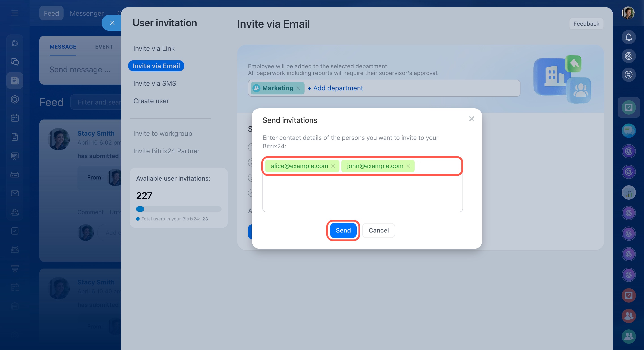
Task: Open the calendar icon in left sidebar
Action: [x=15, y=118]
